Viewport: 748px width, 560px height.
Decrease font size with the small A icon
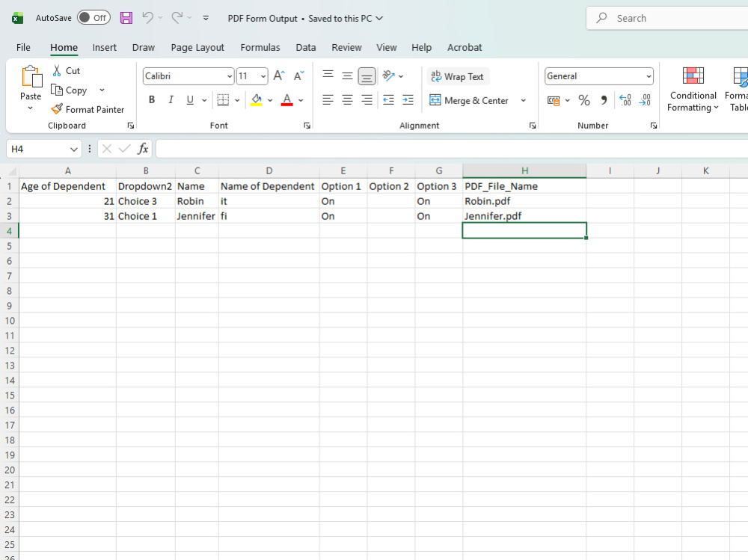coord(298,76)
